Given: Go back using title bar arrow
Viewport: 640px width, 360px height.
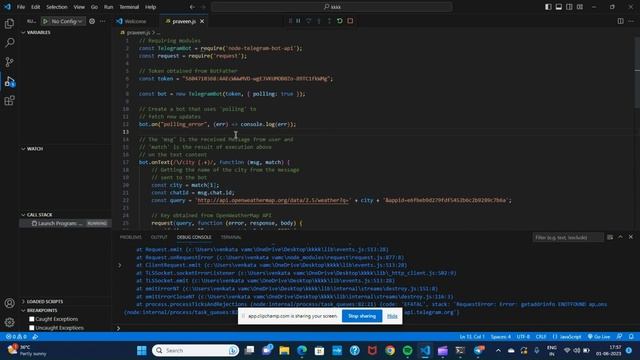Looking at the screenshot, I should pyautogui.click(x=192, y=7).
